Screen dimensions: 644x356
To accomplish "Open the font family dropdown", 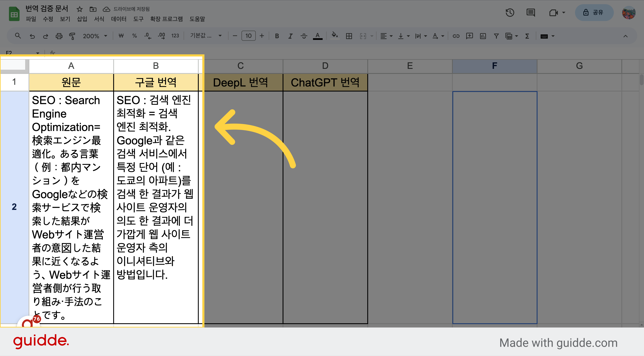I will pyautogui.click(x=206, y=36).
